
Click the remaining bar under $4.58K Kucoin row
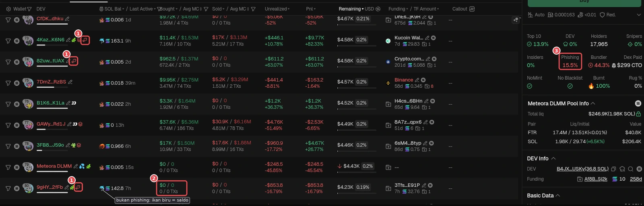(x=357, y=46)
